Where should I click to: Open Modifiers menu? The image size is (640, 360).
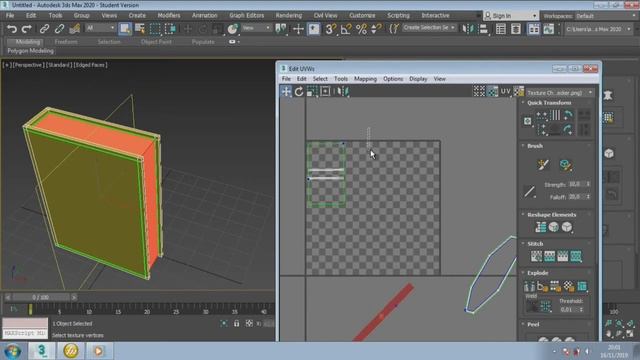tap(169, 15)
